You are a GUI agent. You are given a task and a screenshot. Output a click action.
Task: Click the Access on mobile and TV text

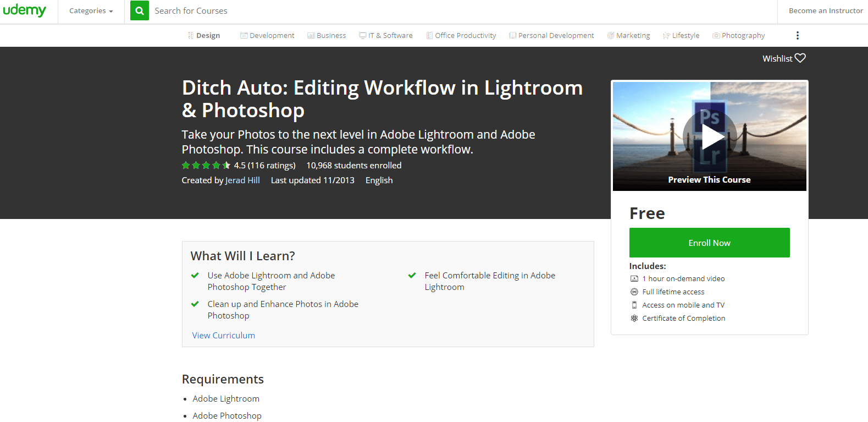pos(683,305)
